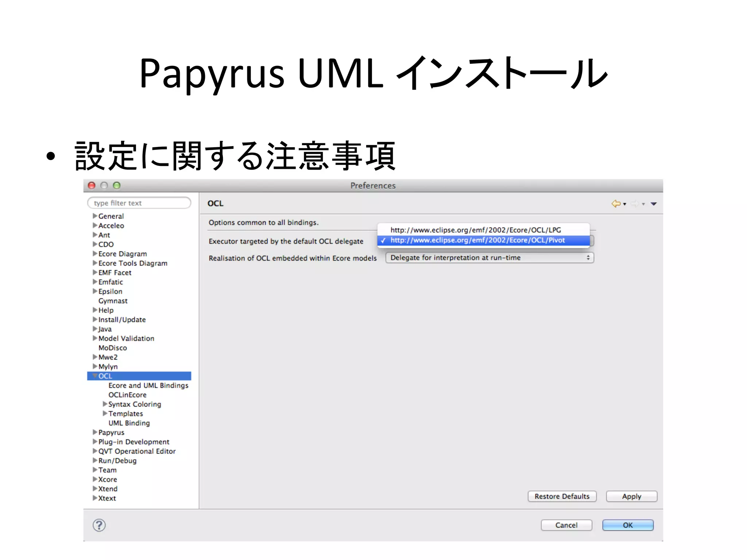
Task: Expand the Ecore Diagram node
Action: pyautogui.click(x=95, y=253)
